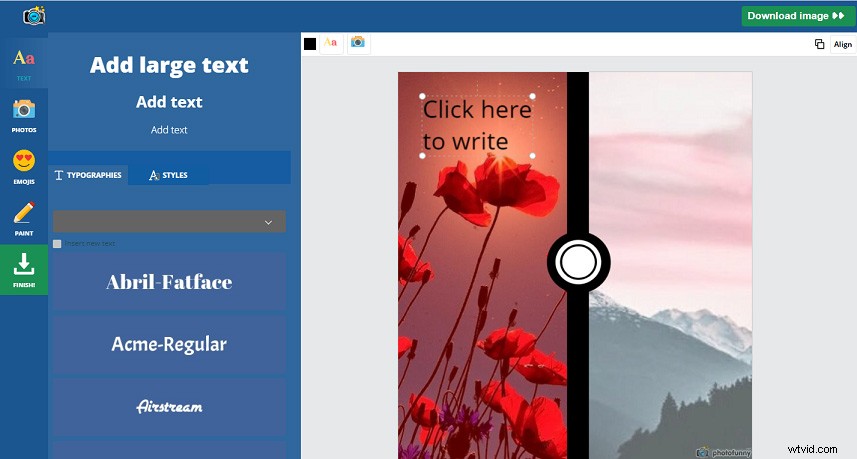Click the circular comparison slider handle
Viewport: 857px width, 459px height.
(x=578, y=262)
